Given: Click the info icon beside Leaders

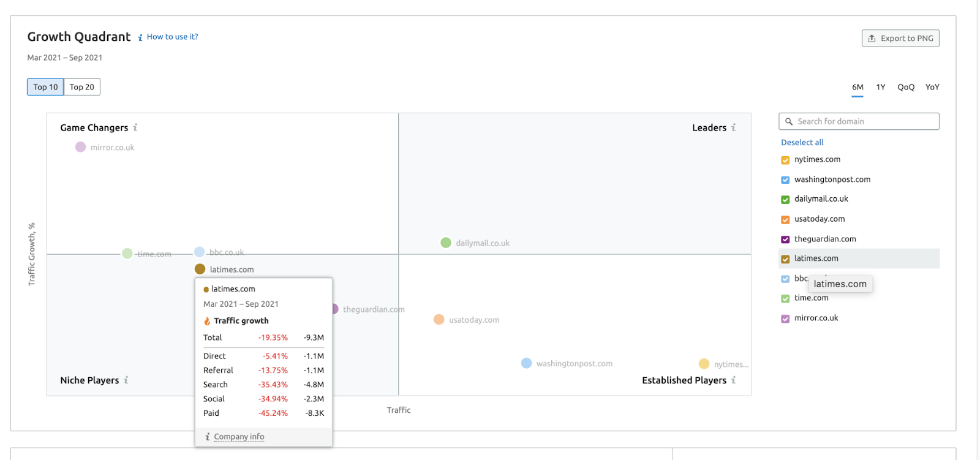Looking at the screenshot, I should click(733, 127).
